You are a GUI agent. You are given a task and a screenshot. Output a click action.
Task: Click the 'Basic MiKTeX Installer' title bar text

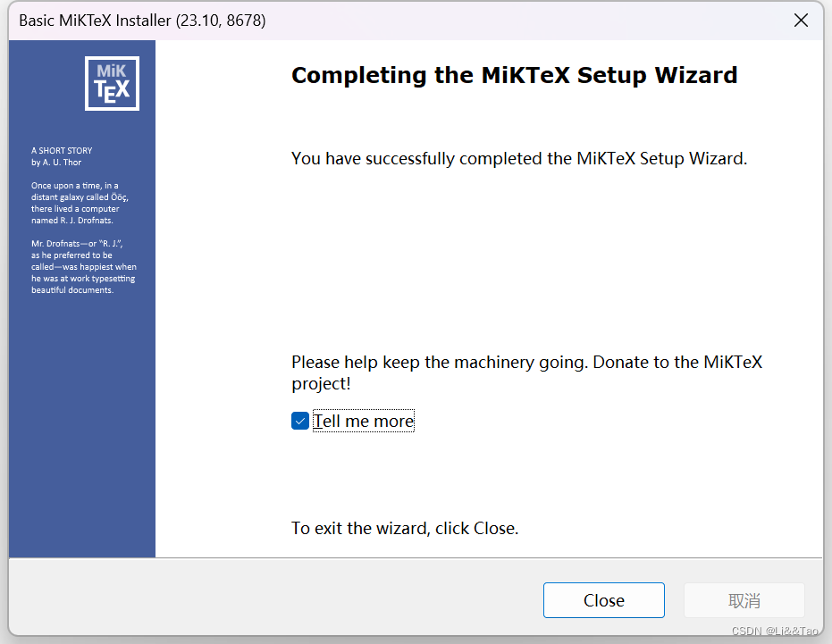tap(142, 21)
